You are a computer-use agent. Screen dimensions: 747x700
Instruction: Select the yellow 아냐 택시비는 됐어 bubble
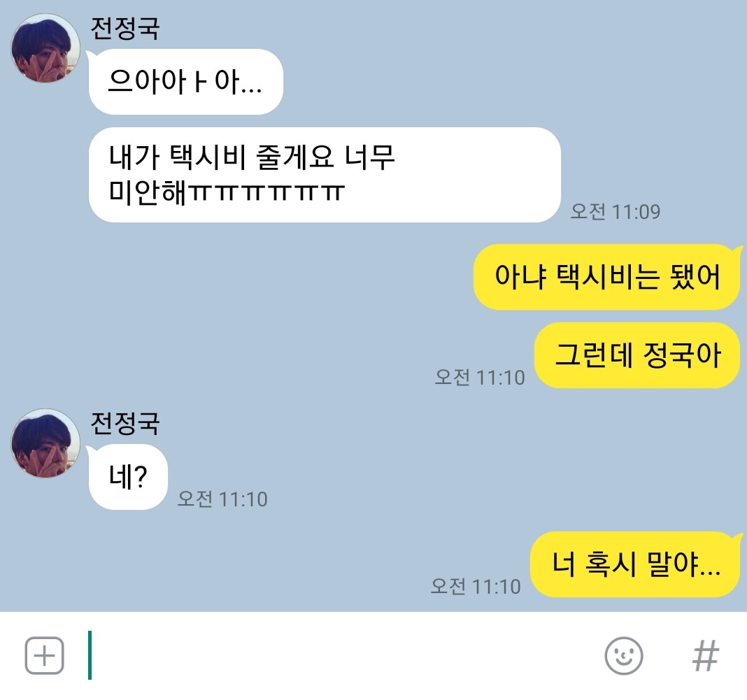pyautogui.click(x=607, y=277)
